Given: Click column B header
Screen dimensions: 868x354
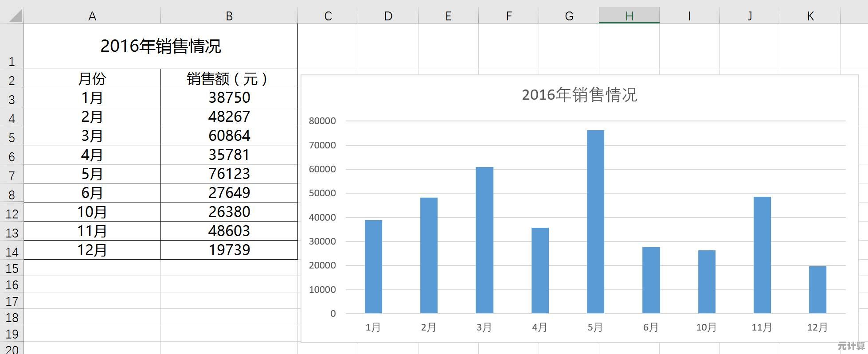Looking at the screenshot, I should 229,16.
